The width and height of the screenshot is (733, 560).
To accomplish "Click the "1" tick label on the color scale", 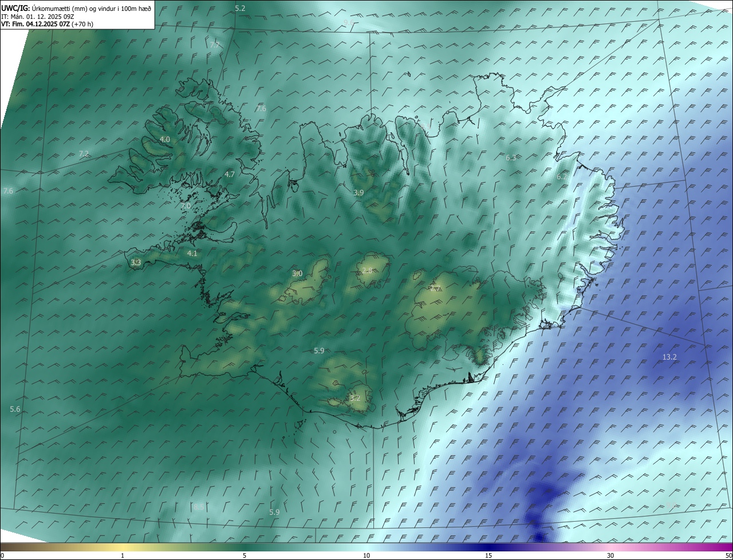I will pos(123,555).
